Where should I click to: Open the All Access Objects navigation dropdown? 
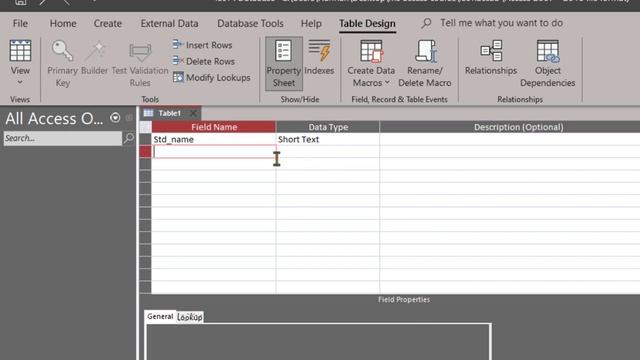(x=115, y=118)
